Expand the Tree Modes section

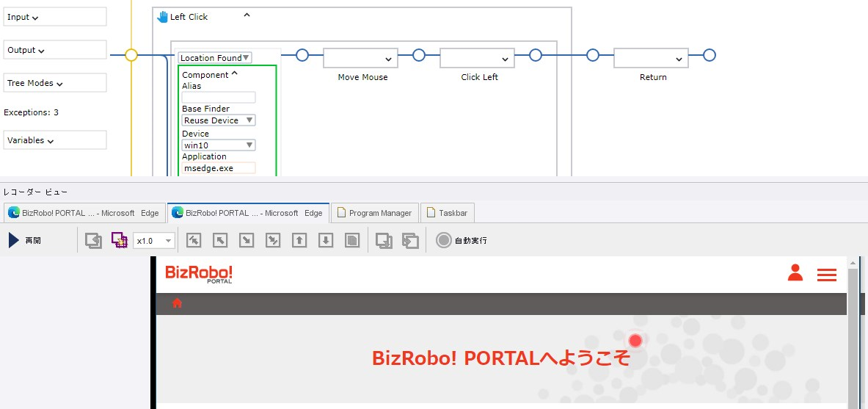point(55,83)
